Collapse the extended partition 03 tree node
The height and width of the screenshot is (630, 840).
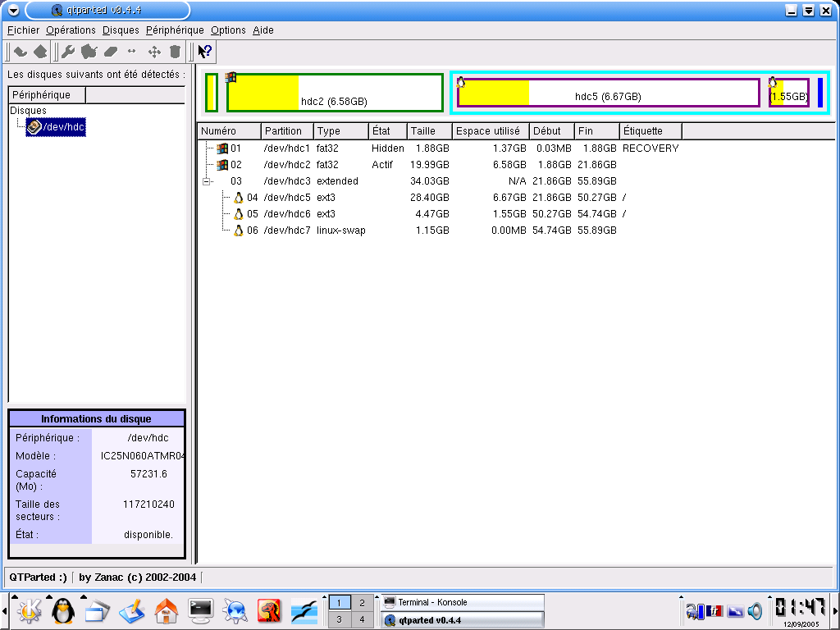(207, 181)
